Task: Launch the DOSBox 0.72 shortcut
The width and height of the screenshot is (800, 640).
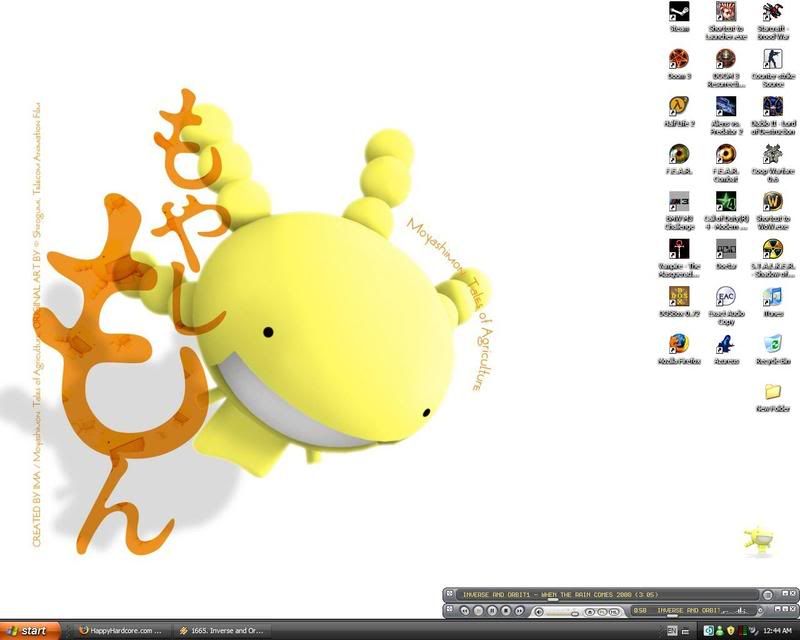Action: (679, 297)
